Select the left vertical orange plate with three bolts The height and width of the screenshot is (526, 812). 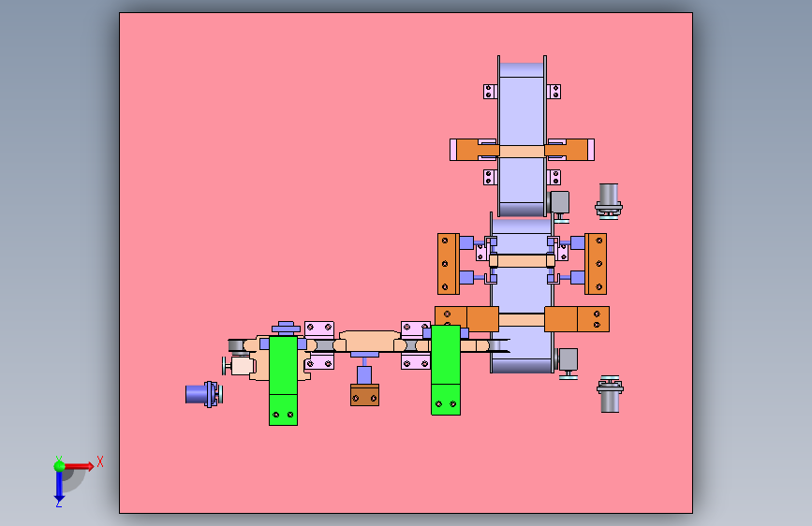pyautogui.click(x=448, y=264)
